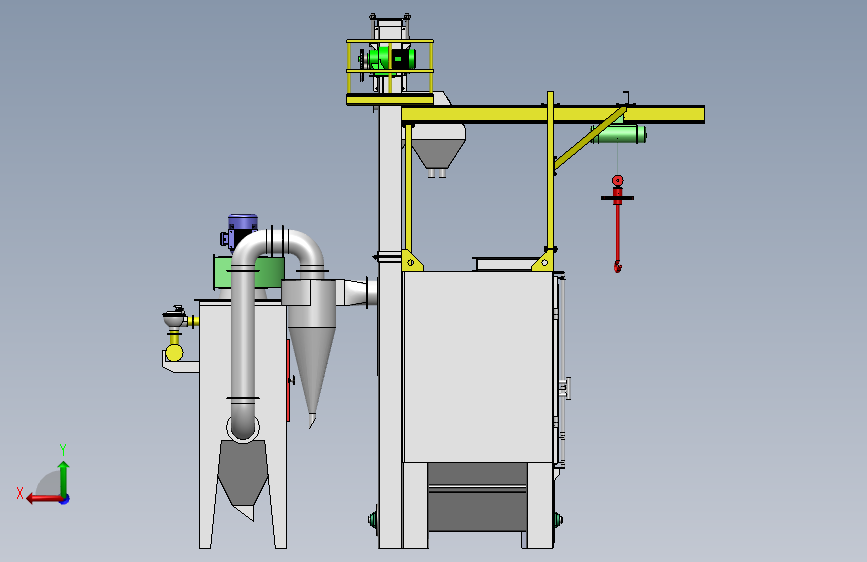Select the green hoist motor under the yellow beam
The height and width of the screenshot is (562, 867).
618,134
